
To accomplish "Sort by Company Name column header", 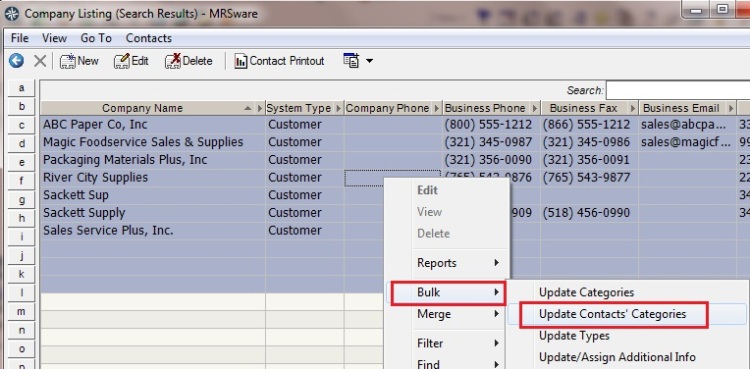I will pos(143,108).
